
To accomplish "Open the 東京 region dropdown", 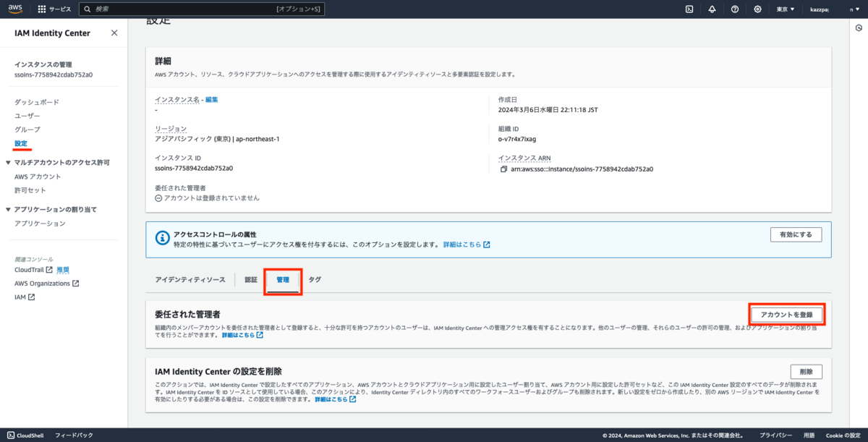I will point(786,9).
